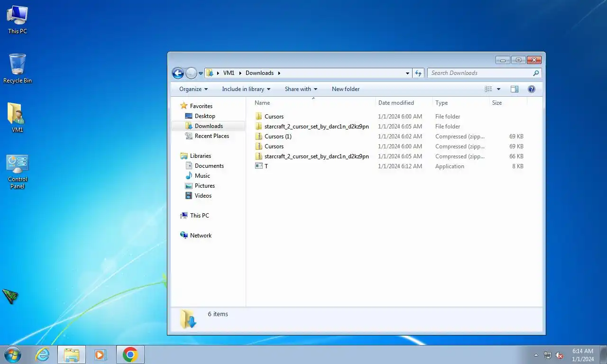607x364 pixels.
Task: Select the Control Panel desktop icon
Action: click(18, 172)
